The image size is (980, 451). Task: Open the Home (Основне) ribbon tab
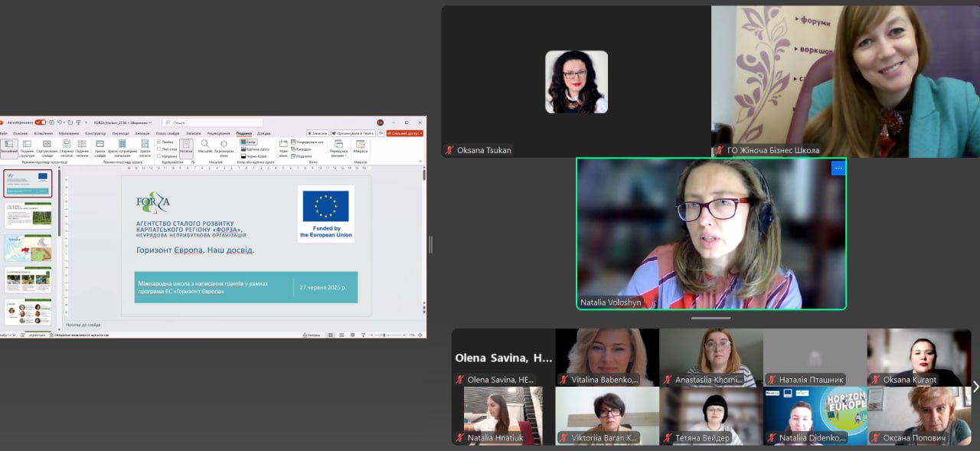[x=21, y=133]
